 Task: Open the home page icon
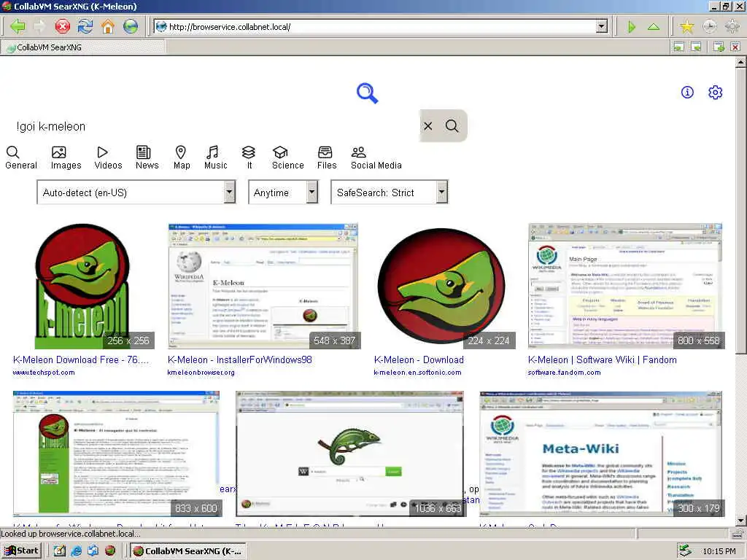click(x=108, y=26)
